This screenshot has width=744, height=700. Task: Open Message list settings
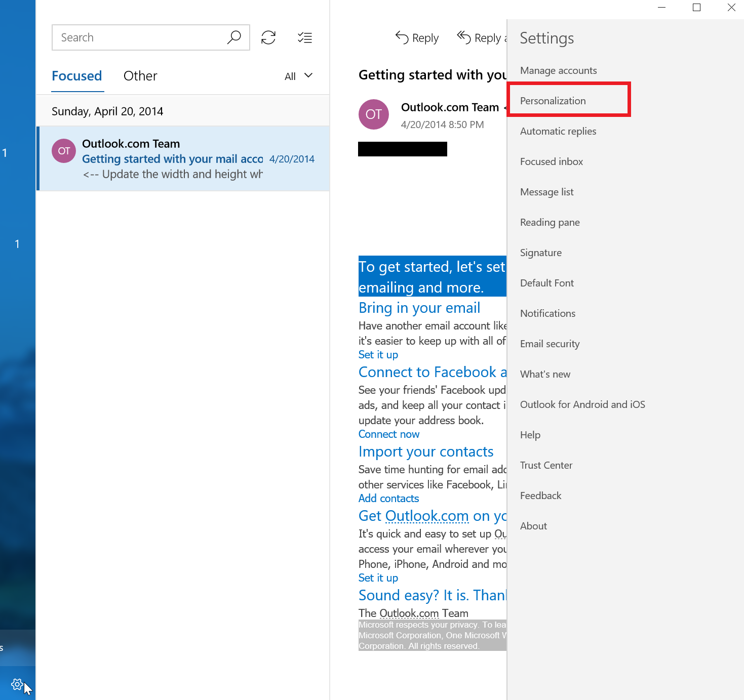pyautogui.click(x=547, y=192)
